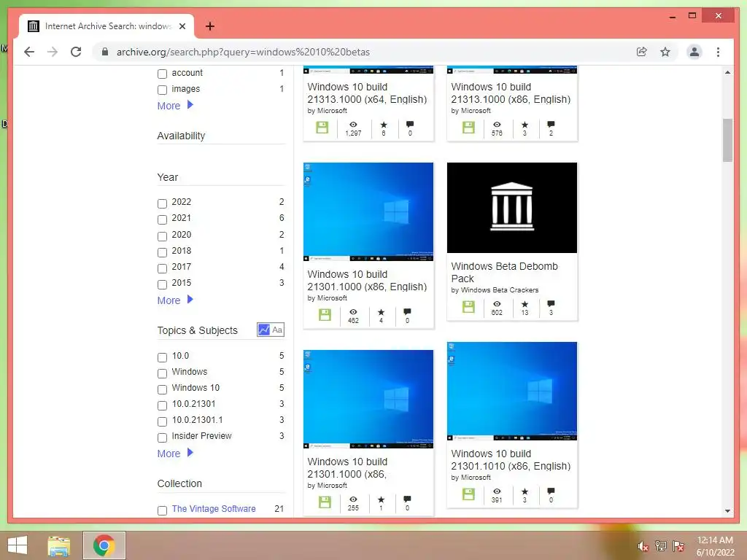Check the 2020 year filter
Screen dimensions: 747x560
coord(162,236)
